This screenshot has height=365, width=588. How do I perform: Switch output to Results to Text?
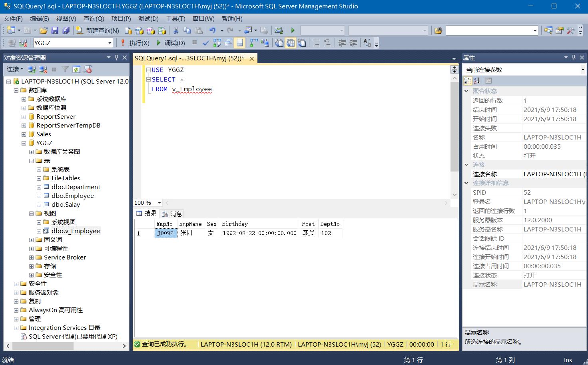tap(279, 43)
